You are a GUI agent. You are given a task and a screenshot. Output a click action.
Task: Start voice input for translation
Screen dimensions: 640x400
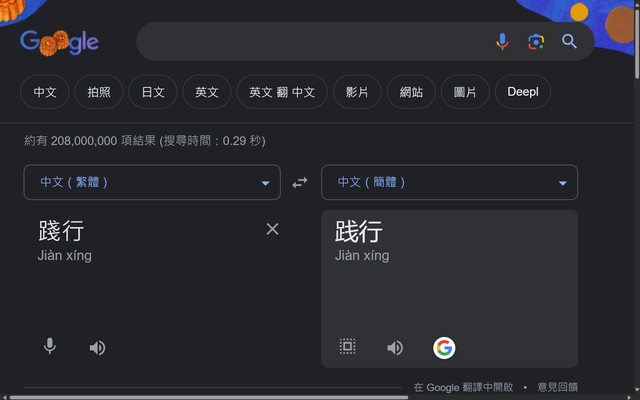(49, 347)
